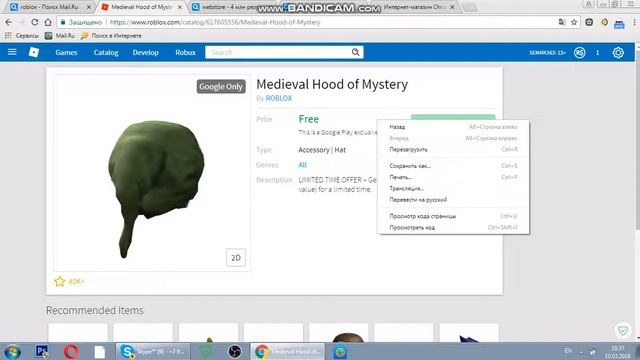Image resolution: width=640 pixels, height=360 pixels.
Task: Click the translate page icon in address bar
Action: pos(562,22)
